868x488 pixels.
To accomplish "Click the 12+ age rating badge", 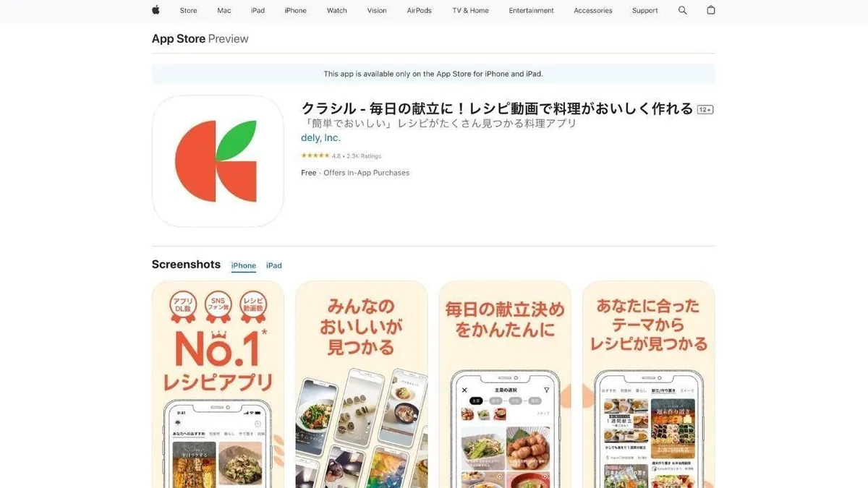I will point(705,110).
